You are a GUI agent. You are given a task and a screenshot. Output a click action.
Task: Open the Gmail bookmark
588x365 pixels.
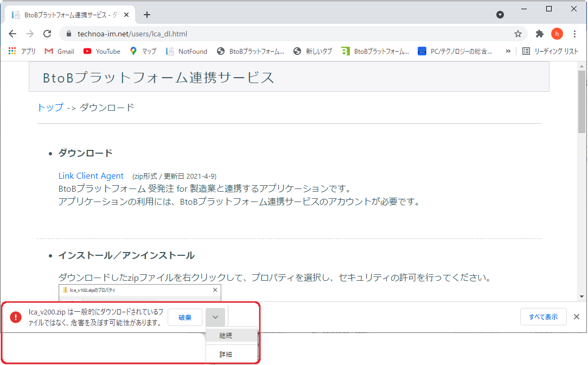(59, 51)
